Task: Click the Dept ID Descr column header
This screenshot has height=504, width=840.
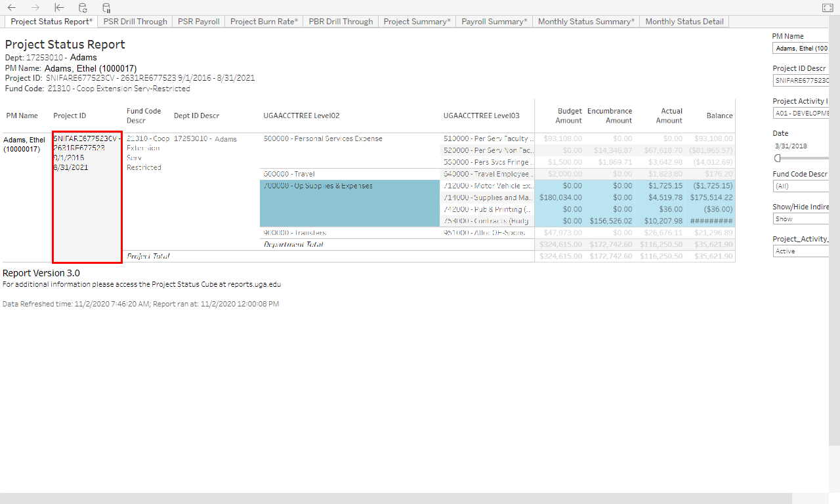Action: pyautogui.click(x=196, y=115)
